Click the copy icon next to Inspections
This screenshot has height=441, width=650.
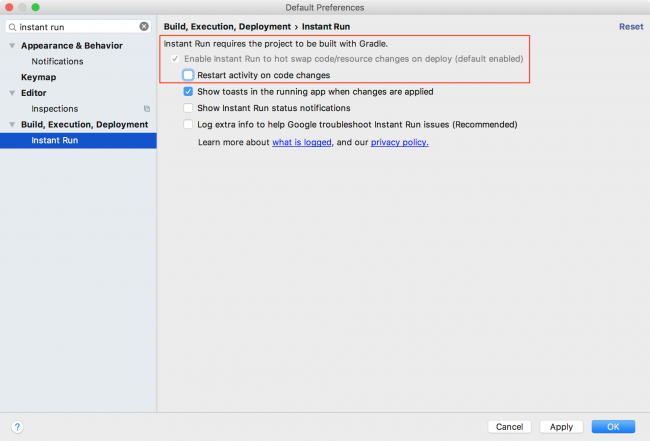click(x=147, y=109)
